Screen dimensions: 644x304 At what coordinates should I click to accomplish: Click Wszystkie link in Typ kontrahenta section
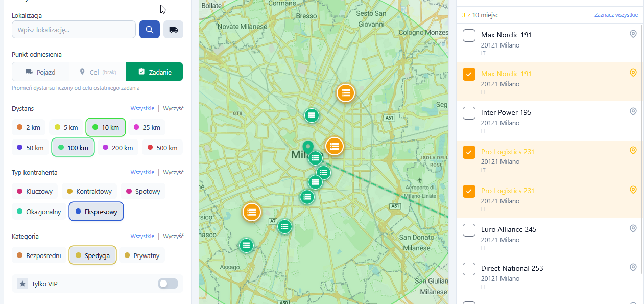142,172
